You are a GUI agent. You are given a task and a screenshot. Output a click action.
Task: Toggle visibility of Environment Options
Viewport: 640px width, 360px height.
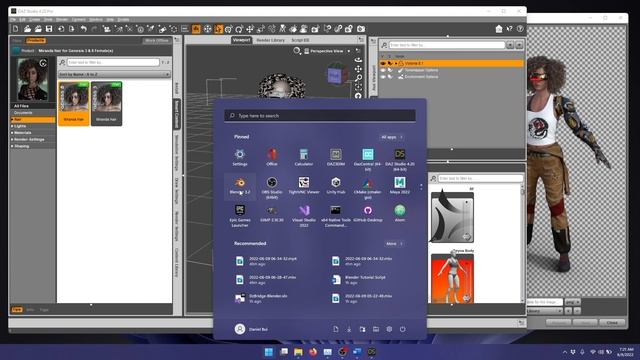click(383, 76)
